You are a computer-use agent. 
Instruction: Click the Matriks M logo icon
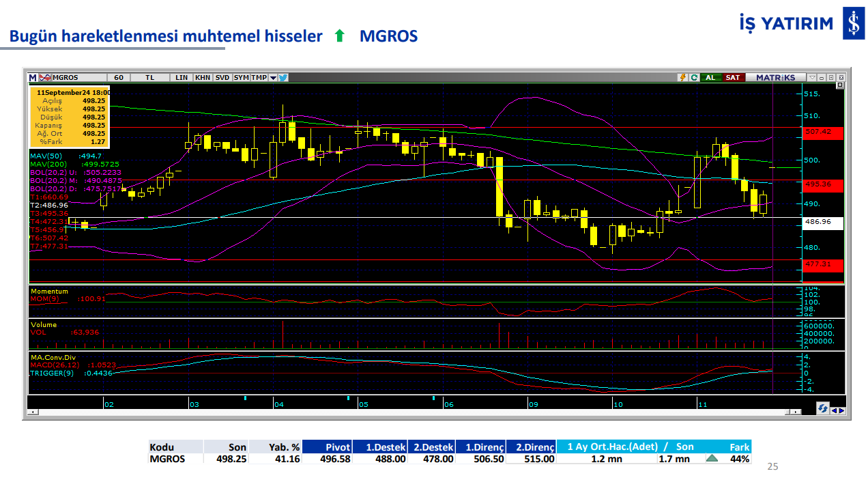(33, 77)
